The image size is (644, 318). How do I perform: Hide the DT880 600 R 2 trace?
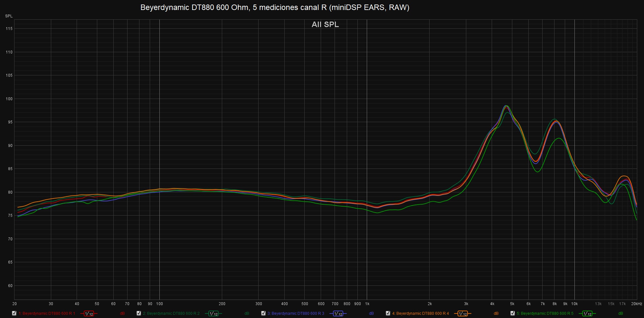point(139,313)
